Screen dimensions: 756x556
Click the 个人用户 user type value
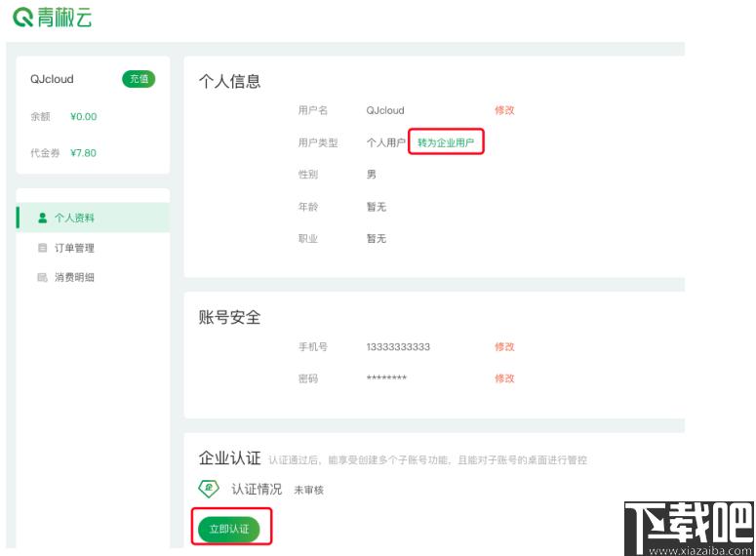pyautogui.click(x=385, y=142)
